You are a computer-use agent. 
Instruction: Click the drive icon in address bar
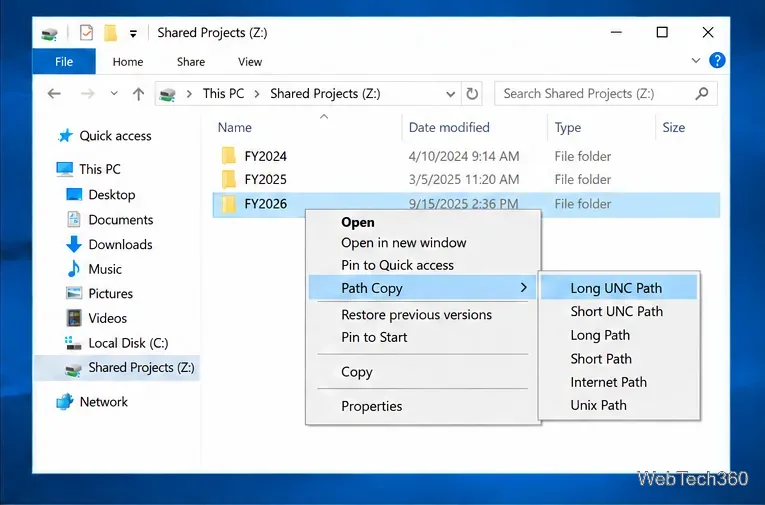[x=167, y=94]
